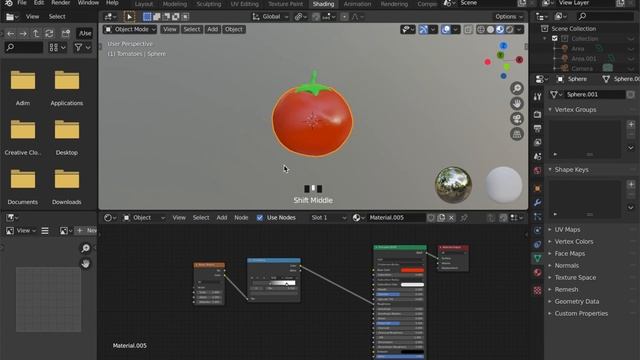Click the zoom magnifier in image editor
640x360 pixels.
(85, 248)
